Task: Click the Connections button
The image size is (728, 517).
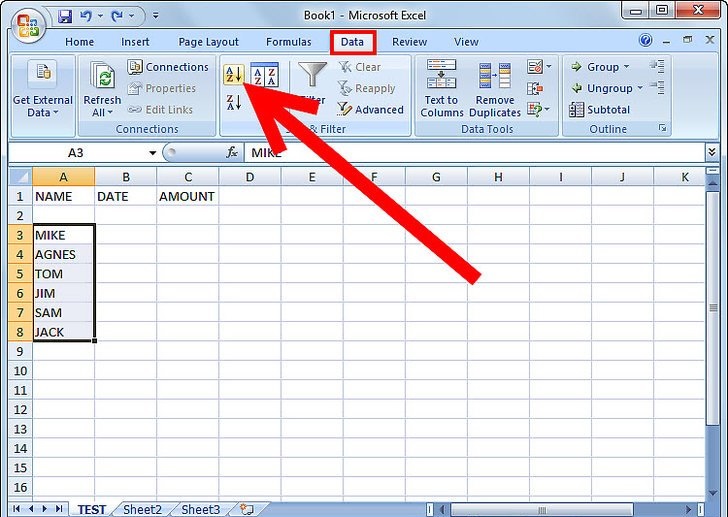Action: [168, 67]
